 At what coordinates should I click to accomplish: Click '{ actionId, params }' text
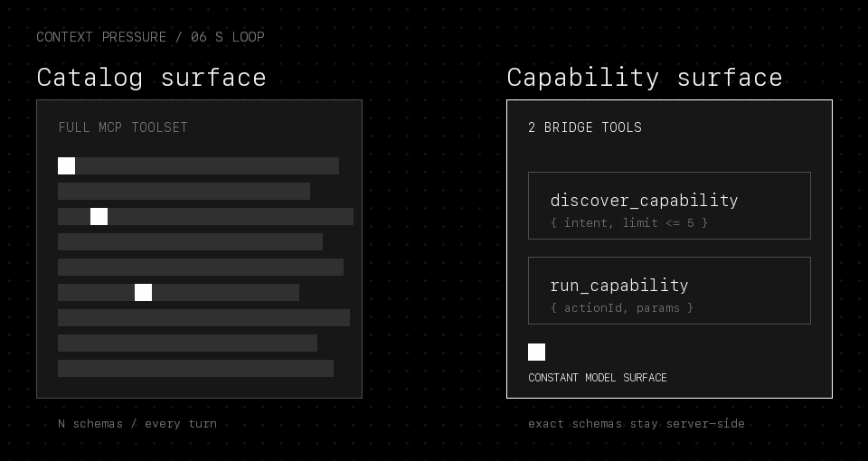[x=622, y=307]
